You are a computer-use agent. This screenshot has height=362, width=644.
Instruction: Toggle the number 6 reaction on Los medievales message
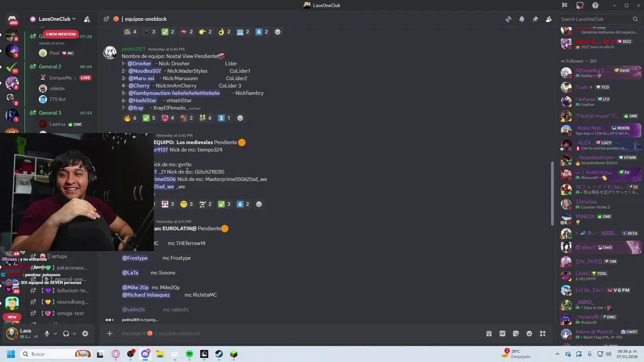[x=243, y=204]
